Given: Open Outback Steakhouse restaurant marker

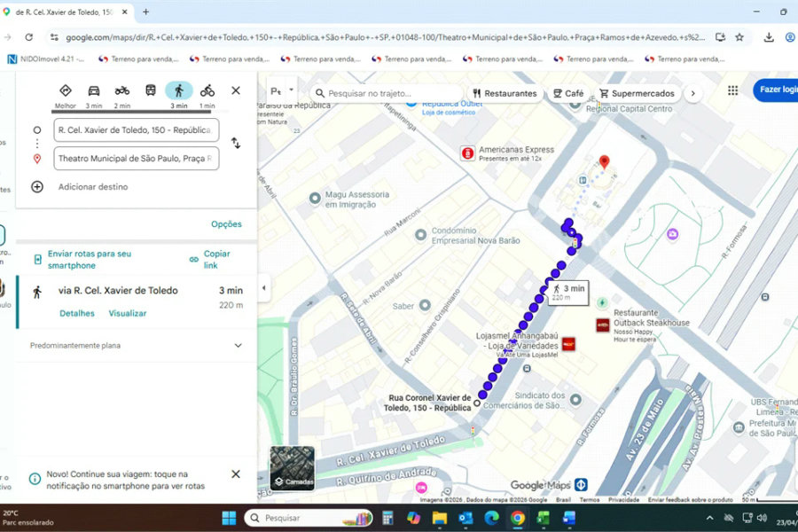Looking at the screenshot, I should click(603, 325).
